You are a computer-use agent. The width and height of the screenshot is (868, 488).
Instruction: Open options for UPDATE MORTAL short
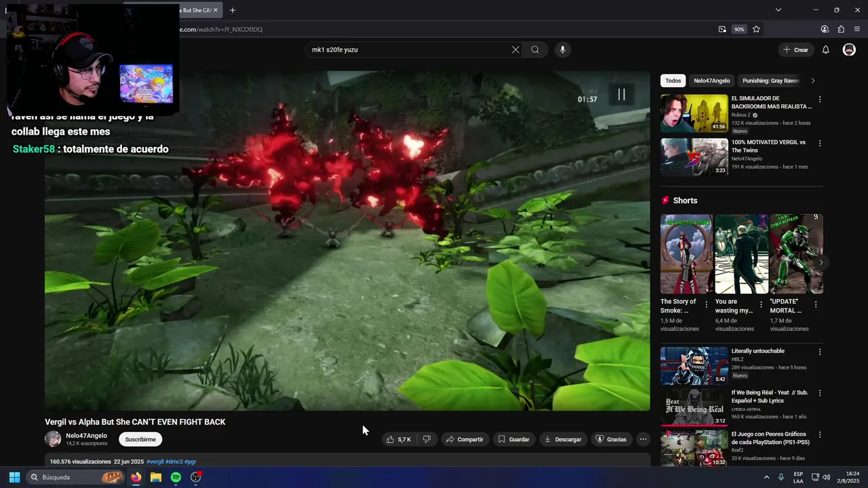click(816, 304)
